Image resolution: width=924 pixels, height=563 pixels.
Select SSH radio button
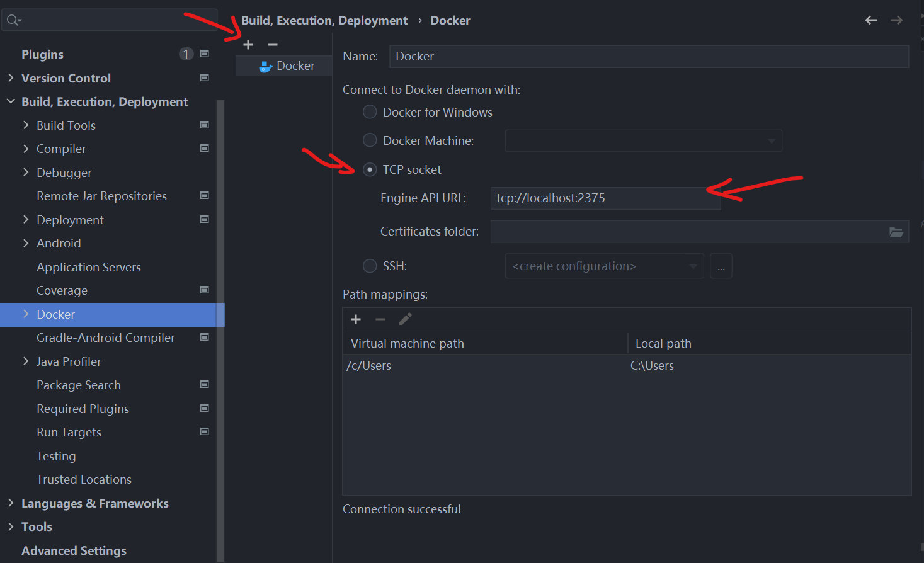pos(370,266)
